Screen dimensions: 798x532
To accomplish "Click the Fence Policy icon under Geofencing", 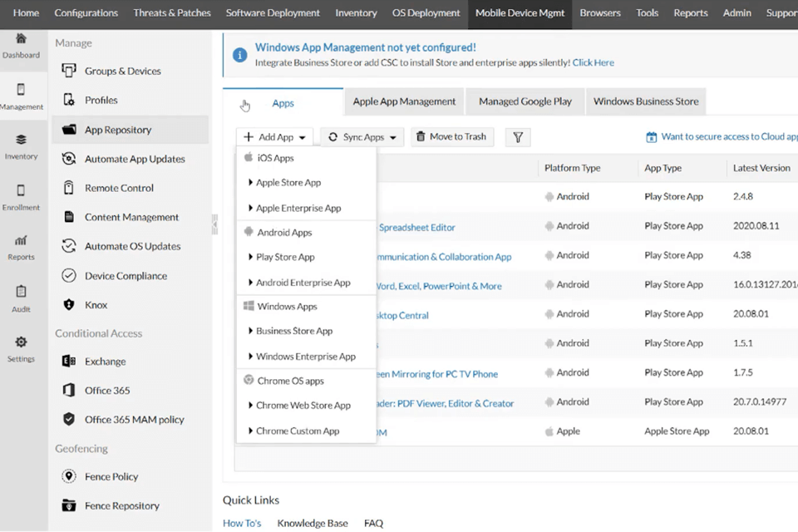I will click(x=68, y=476).
